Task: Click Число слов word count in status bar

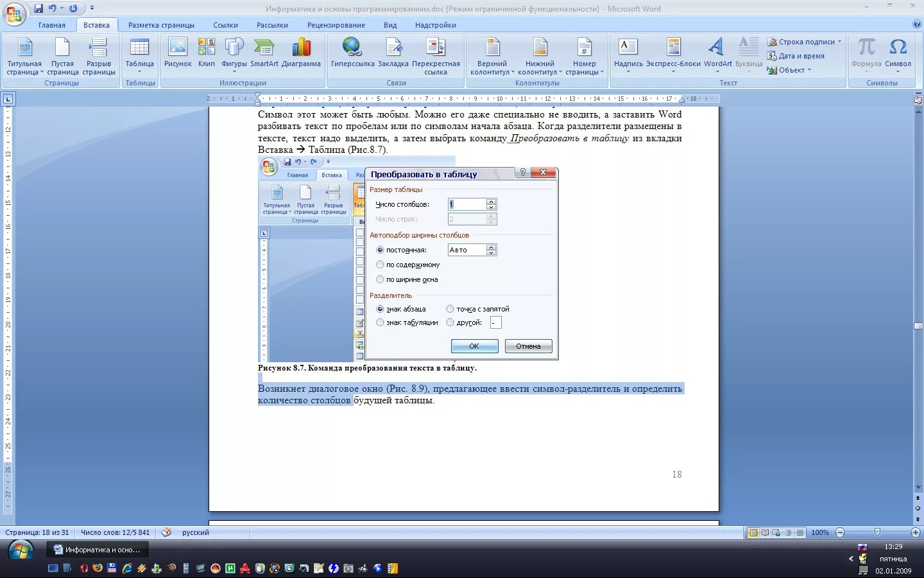Action: pyautogui.click(x=115, y=532)
